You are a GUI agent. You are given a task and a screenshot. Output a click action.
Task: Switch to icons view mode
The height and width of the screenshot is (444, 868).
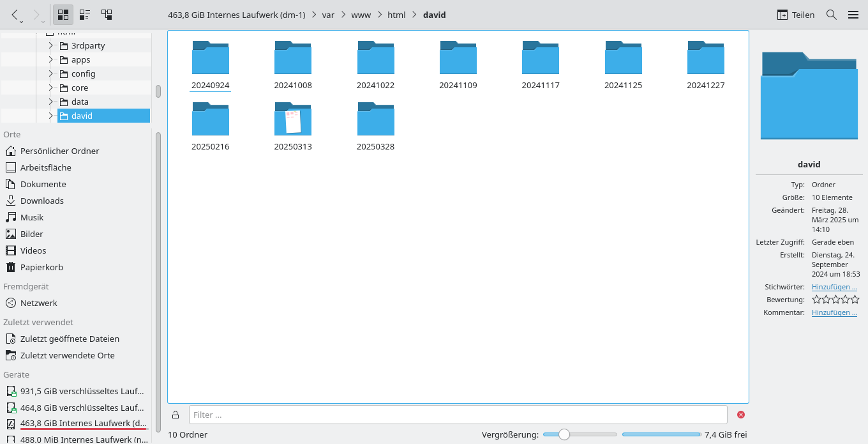click(63, 15)
